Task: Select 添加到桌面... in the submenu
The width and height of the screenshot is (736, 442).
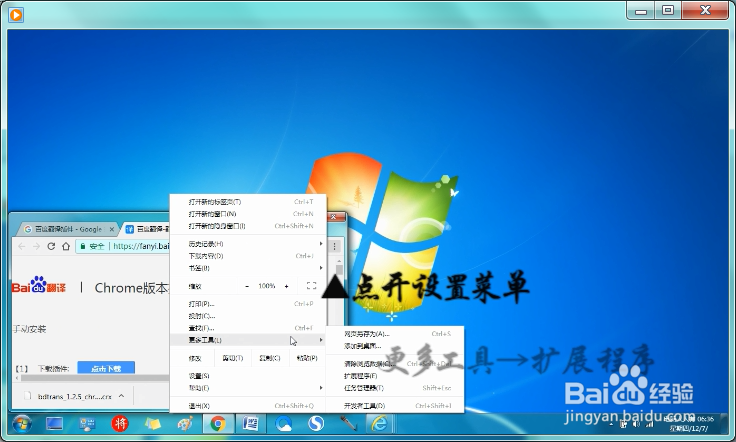Action: (395, 346)
